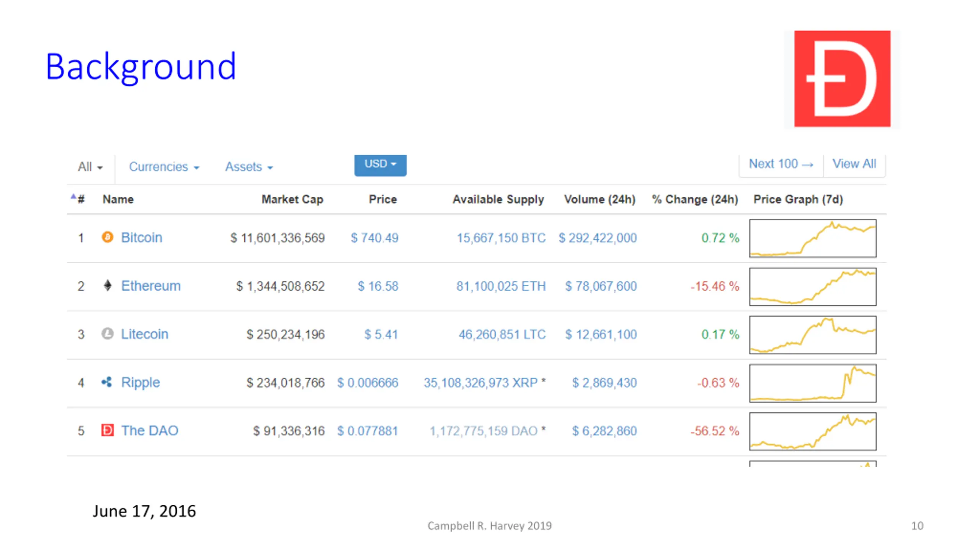Sort by Available Supply header
The width and height of the screenshot is (980, 551).
(498, 200)
